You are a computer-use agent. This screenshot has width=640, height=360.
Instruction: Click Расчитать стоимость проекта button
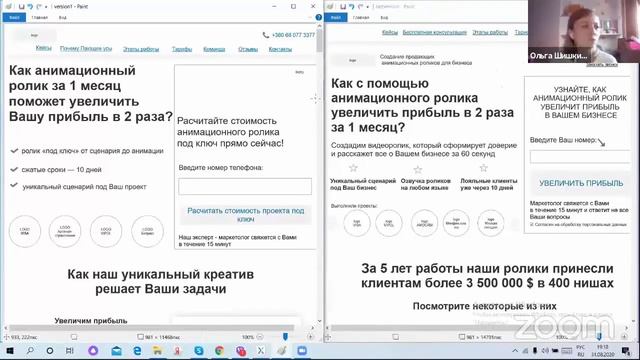pyautogui.click(x=245, y=215)
